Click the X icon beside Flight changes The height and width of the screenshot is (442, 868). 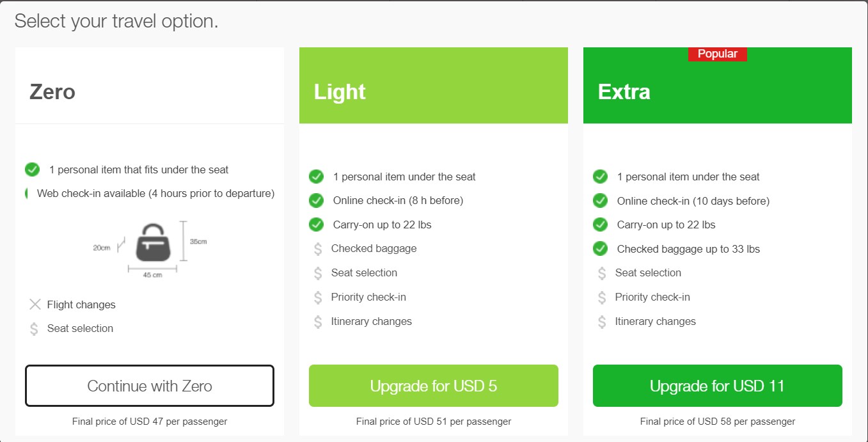click(35, 304)
